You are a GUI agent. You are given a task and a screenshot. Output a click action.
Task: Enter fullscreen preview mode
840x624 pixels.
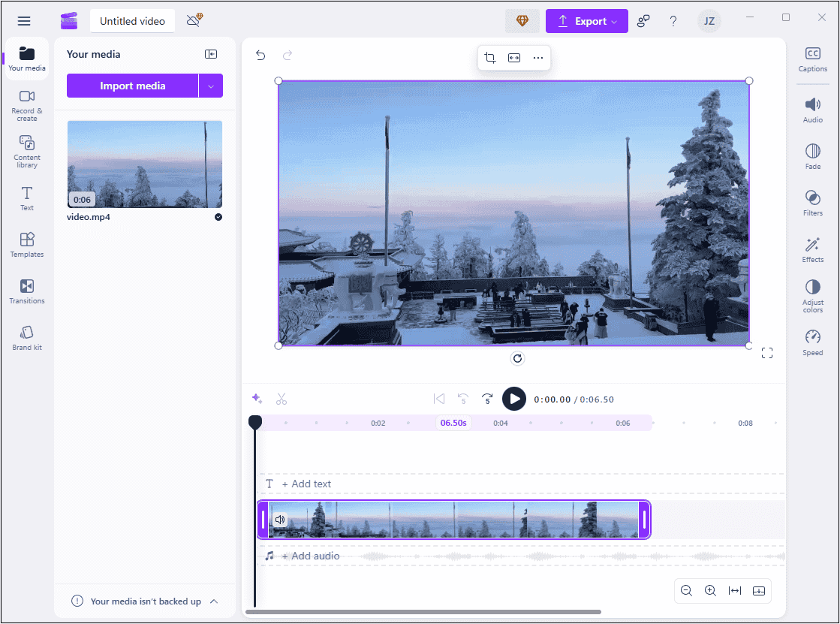point(767,352)
